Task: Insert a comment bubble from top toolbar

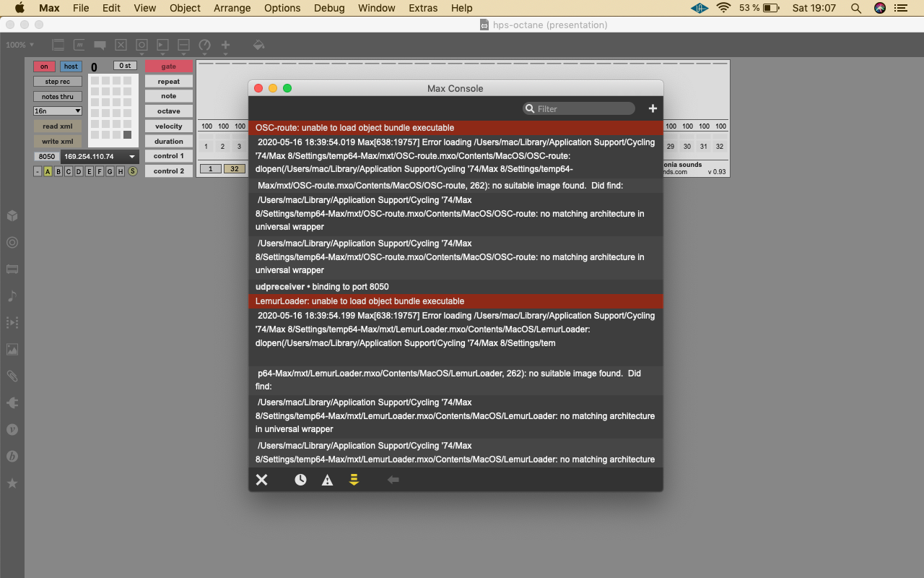Action: tap(100, 45)
